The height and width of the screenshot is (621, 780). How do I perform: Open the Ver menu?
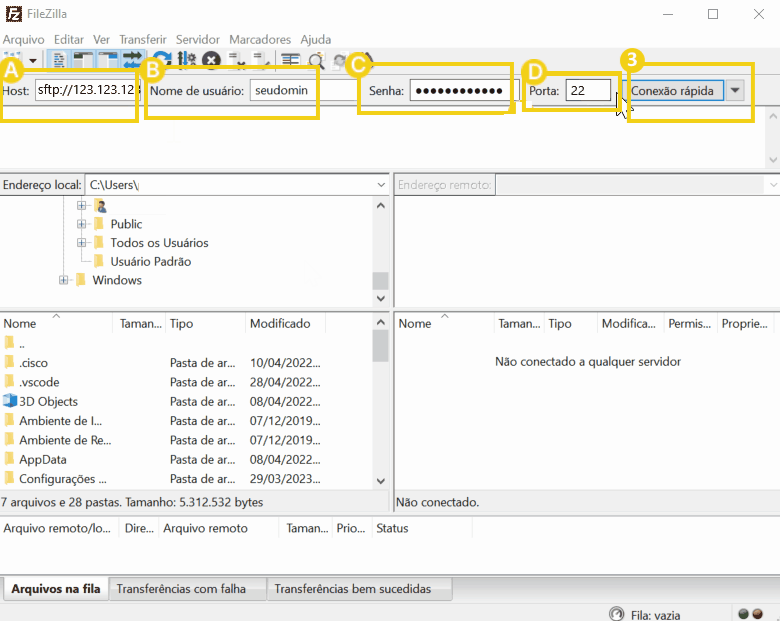click(x=101, y=39)
